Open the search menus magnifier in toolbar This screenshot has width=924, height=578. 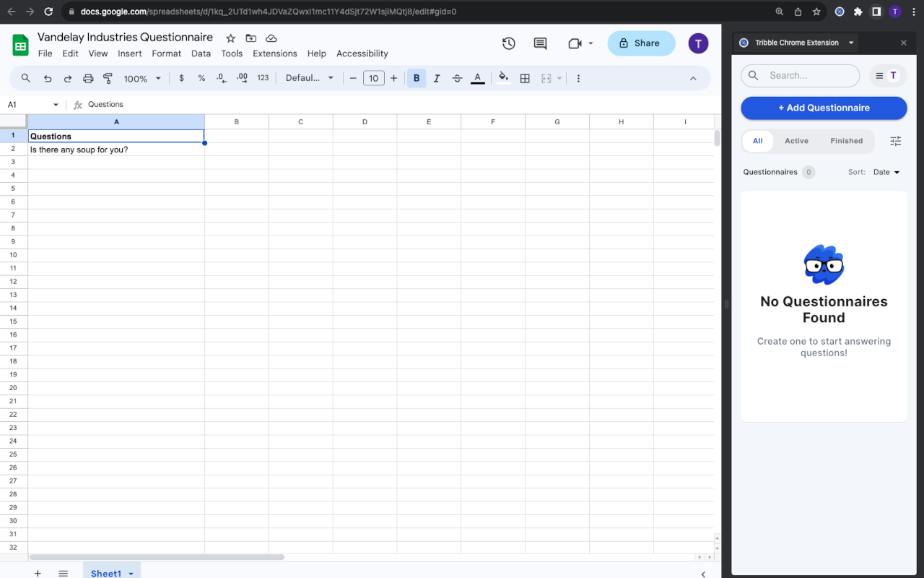26,78
